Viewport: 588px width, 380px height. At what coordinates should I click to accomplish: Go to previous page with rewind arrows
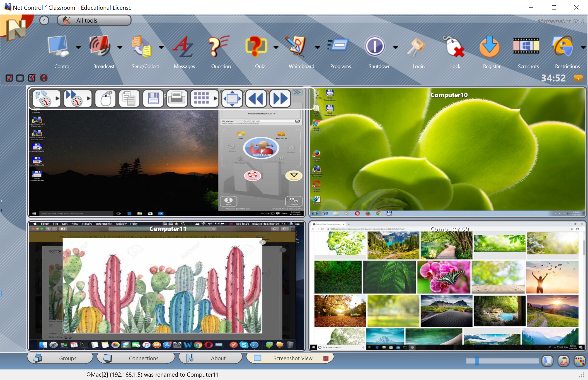(256, 98)
